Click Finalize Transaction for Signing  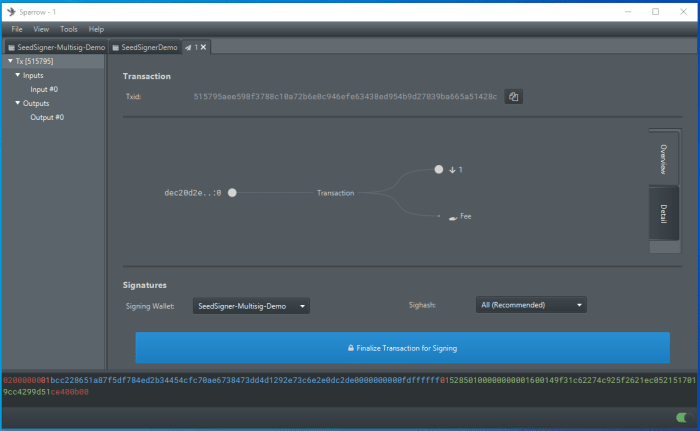tap(402, 348)
